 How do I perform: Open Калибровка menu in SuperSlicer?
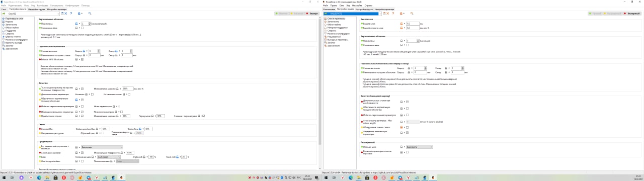coord(42,6)
